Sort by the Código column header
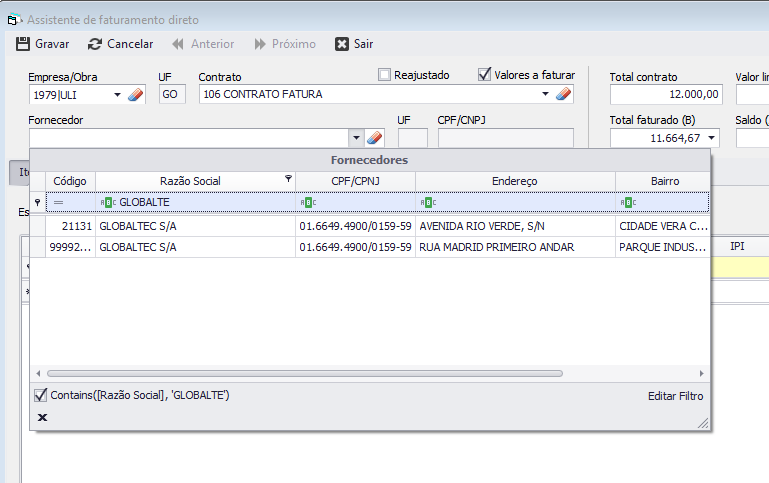769x483 pixels. click(70, 181)
